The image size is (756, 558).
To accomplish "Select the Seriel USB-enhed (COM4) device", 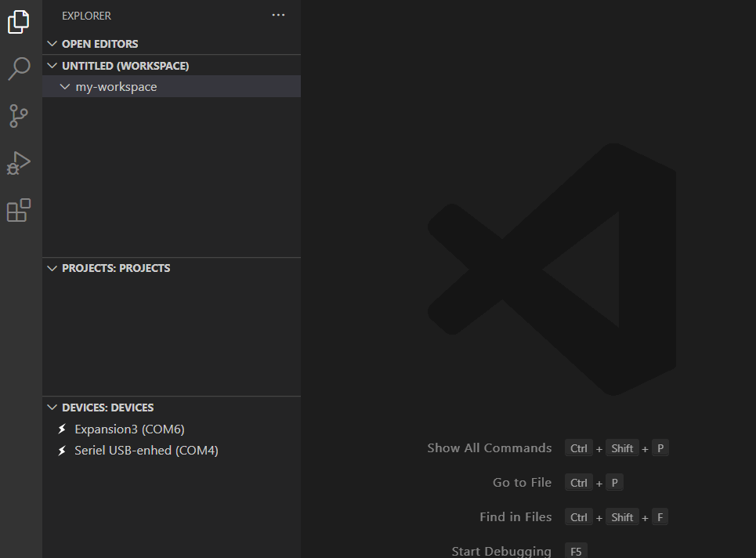I will click(x=146, y=451).
